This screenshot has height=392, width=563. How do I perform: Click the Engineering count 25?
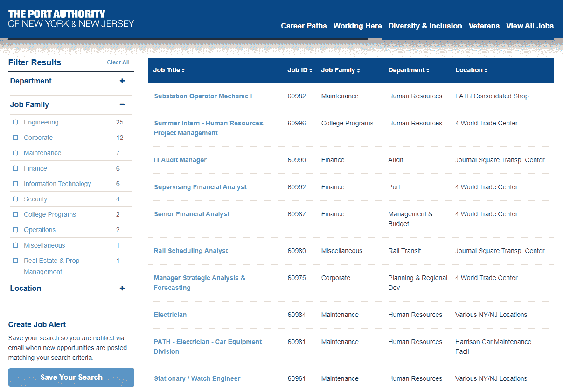pos(120,122)
